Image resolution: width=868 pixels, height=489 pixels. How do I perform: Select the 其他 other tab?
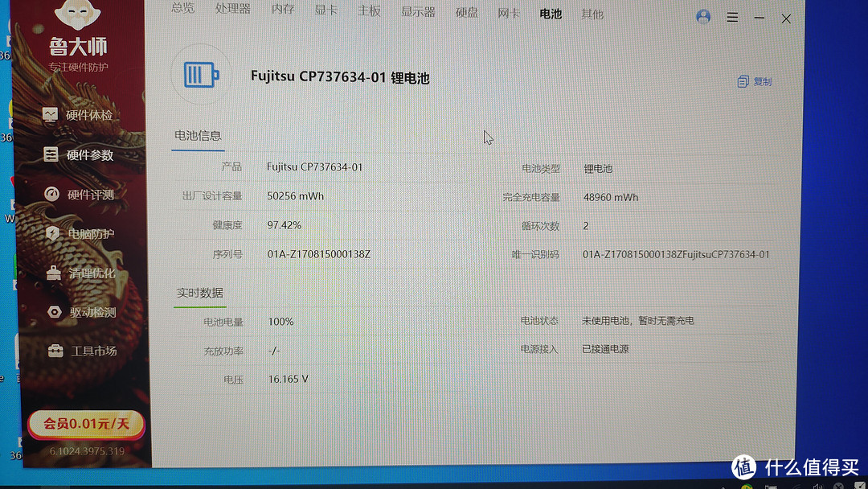click(x=592, y=14)
